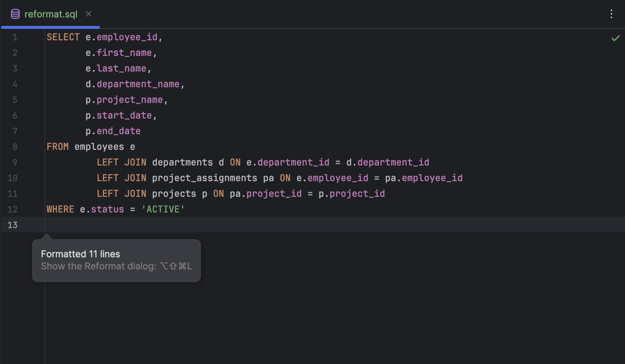The width and height of the screenshot is (625, 364).
Task: Click line number 9 in the gutter
Action: [x=15, y=162]
